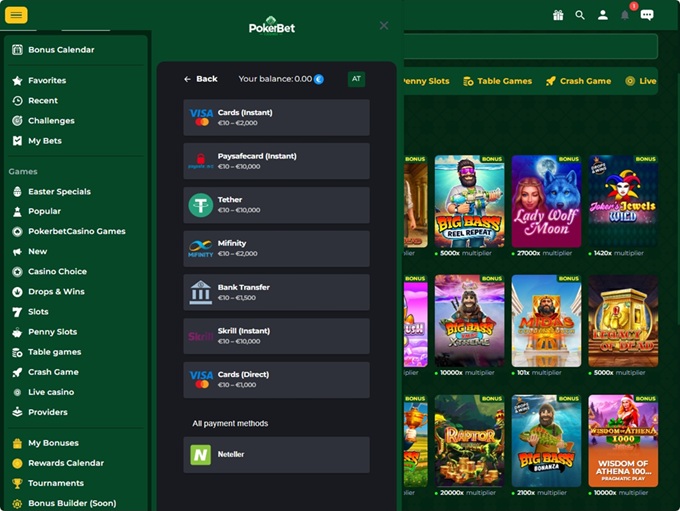Open the AT country selector

[x=356, y=79]
